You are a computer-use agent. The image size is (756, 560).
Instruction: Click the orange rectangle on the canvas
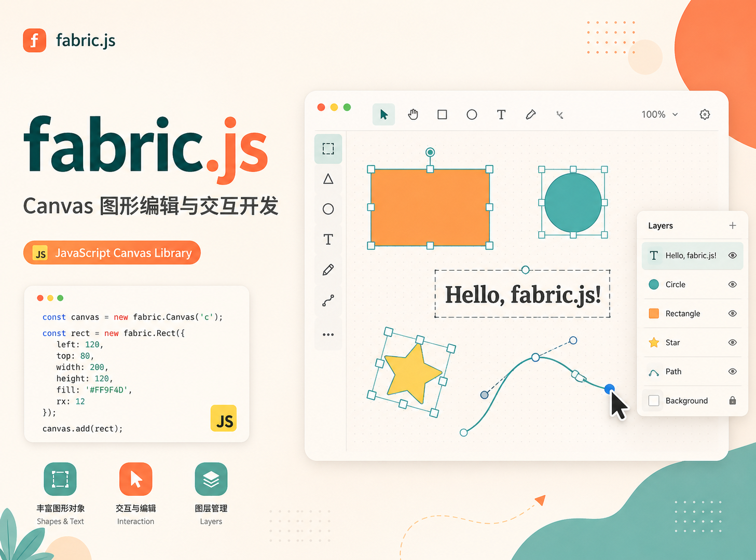(x=430, y=207)
